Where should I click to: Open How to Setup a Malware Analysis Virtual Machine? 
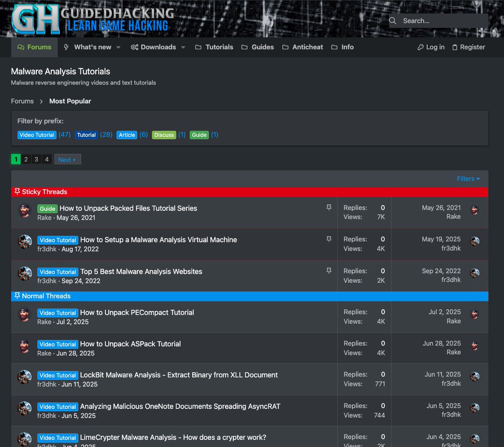158,240
